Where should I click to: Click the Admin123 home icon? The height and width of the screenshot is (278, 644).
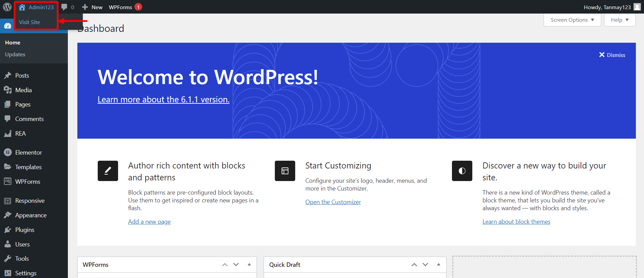point(22,7)
